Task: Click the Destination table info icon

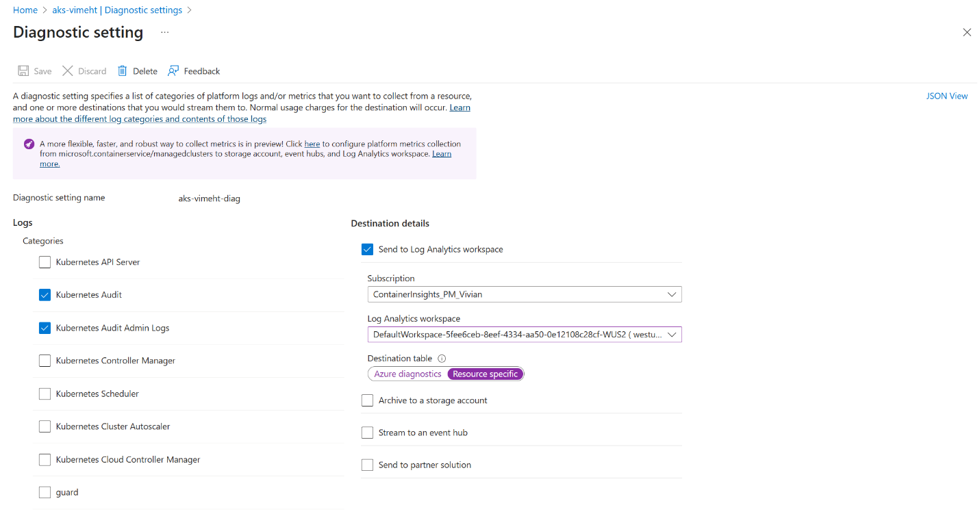Action: tap(442, 359)
